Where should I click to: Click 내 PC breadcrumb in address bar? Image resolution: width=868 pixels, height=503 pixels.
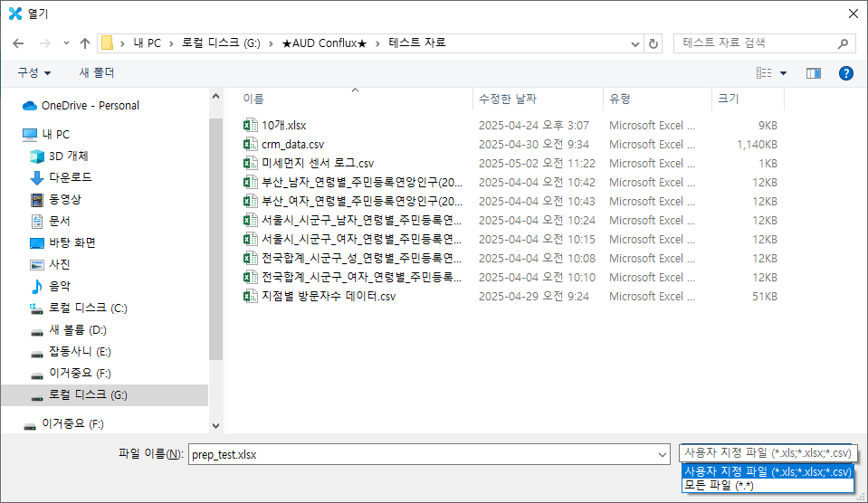[x=148, y=43]
